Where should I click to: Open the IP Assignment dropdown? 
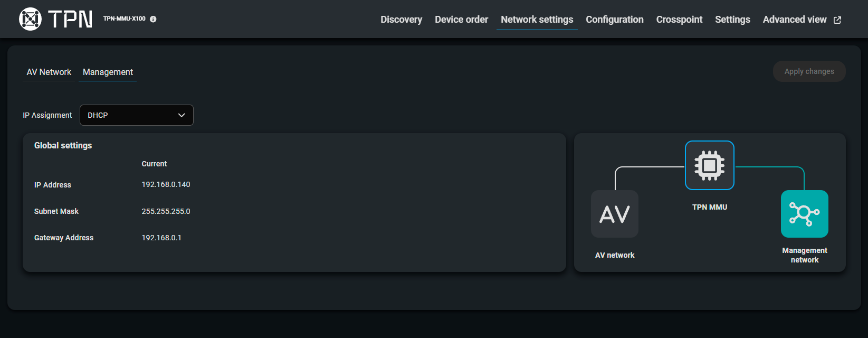[137, 115]
